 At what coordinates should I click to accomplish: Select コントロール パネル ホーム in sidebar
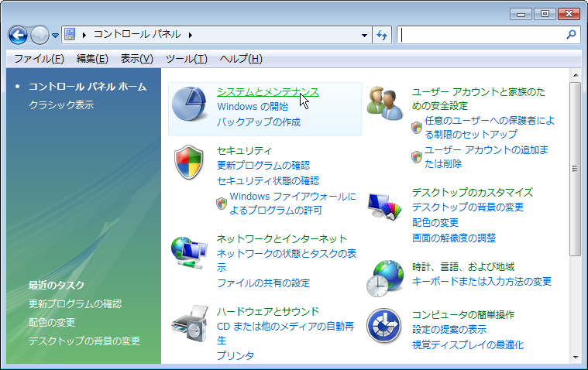tap(88, 87)
